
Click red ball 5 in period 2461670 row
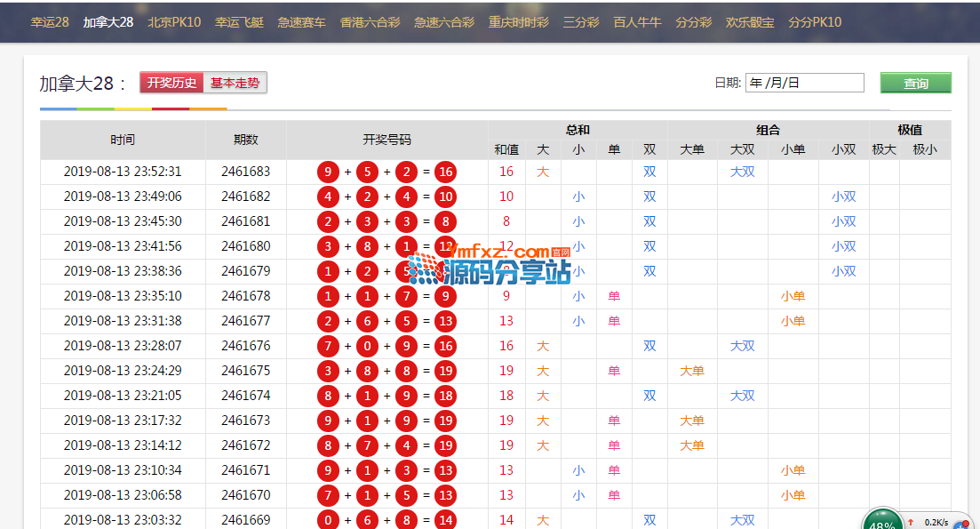pyautogui.click(x=406, y=496)
